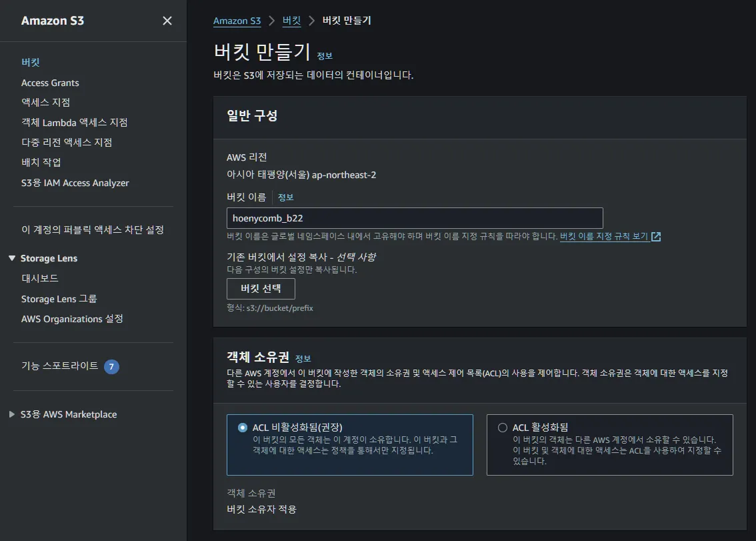Open 버킷 이름 지정 규칙 보기 link
Screen dimensions: 756x541
[603, 236]
